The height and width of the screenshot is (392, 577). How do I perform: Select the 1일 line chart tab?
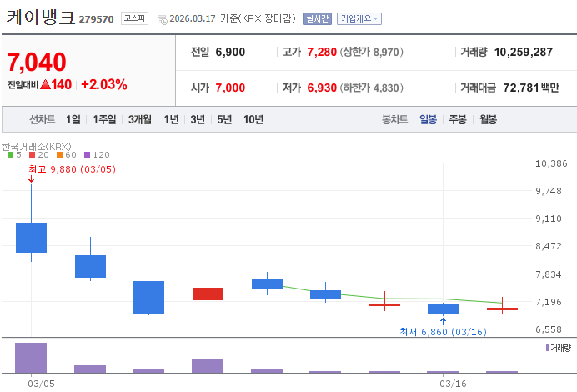click(73, 119)
